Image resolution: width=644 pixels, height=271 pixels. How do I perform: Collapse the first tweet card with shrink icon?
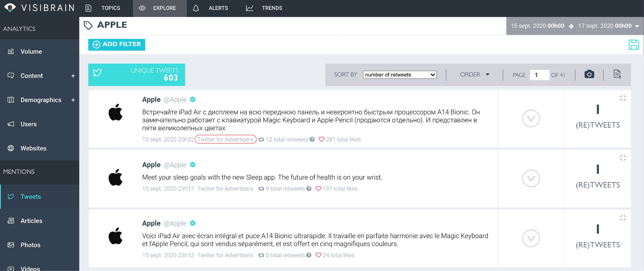click(623, 98)
